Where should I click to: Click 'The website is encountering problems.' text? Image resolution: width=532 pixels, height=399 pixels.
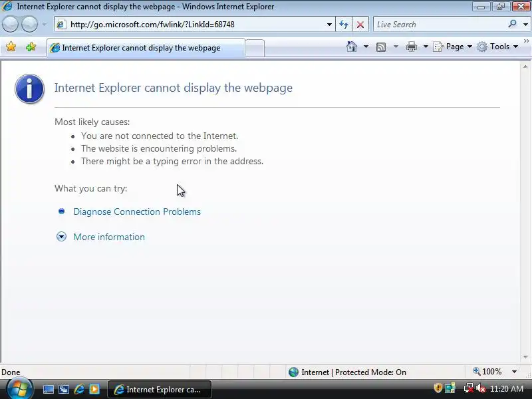coord(159,148)
